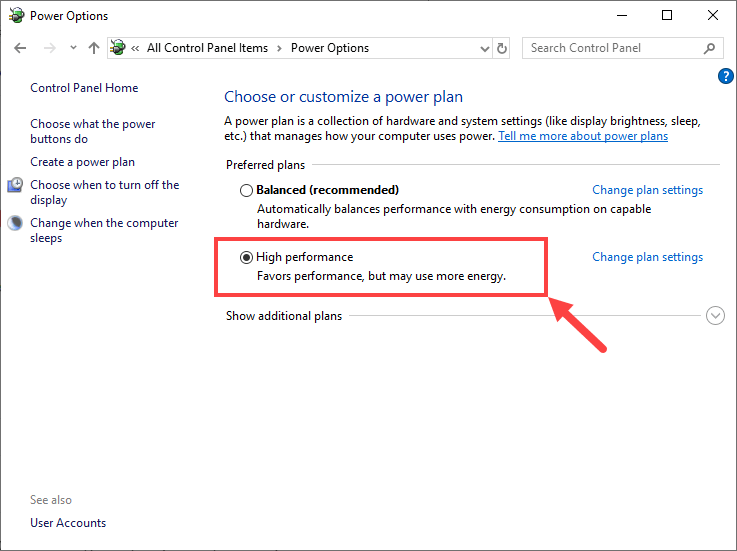This screenshot has width=737, height=551.
Task: Open Change when the computer sleeps
Action: click(104, 230)
